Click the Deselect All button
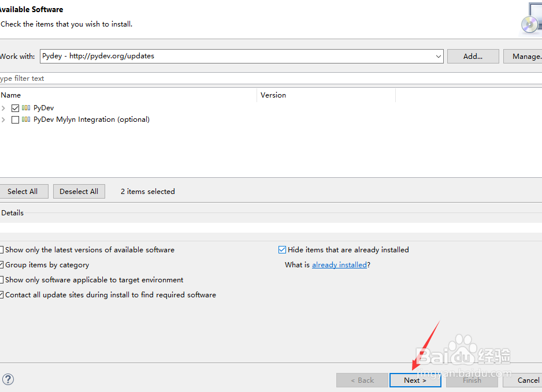 79,191
